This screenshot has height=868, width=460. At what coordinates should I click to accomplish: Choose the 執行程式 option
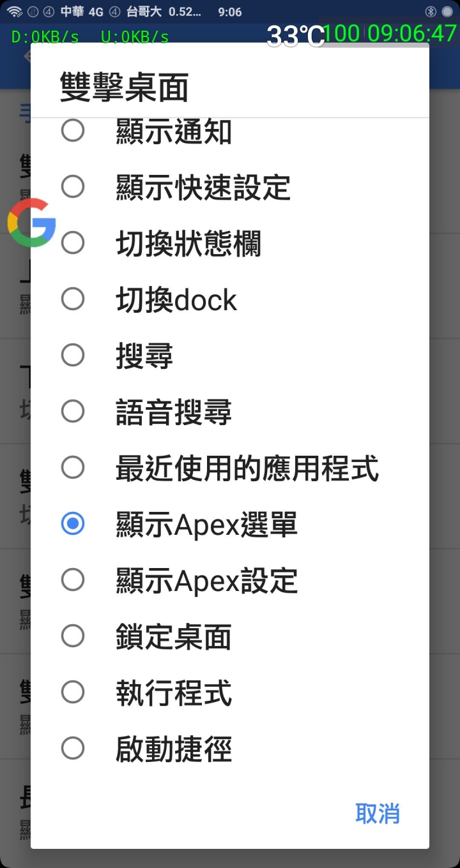coord(230,692)
